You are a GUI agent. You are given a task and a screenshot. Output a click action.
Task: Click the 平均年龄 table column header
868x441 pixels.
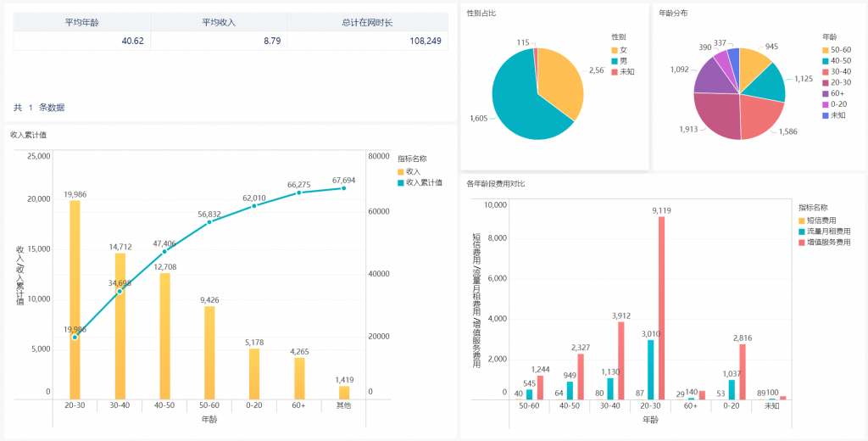(81, 22)
